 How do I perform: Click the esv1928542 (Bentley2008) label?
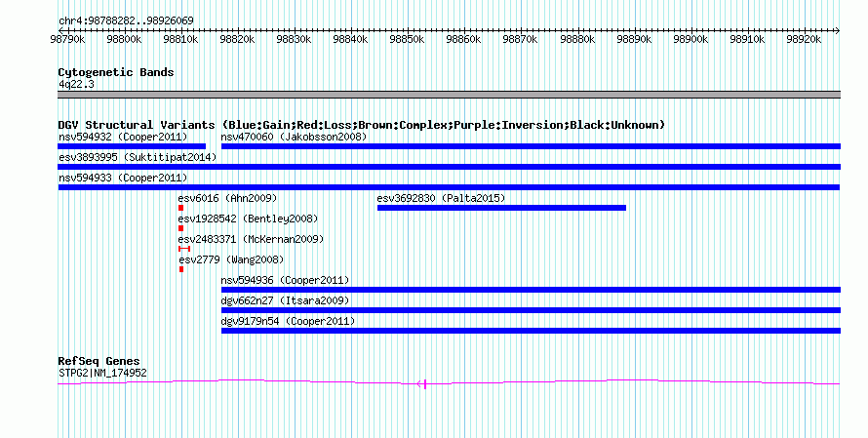248,219
